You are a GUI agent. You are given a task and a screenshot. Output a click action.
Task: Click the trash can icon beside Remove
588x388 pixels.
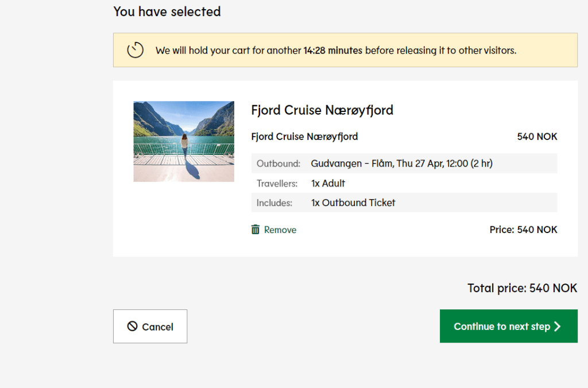[256, 230]
